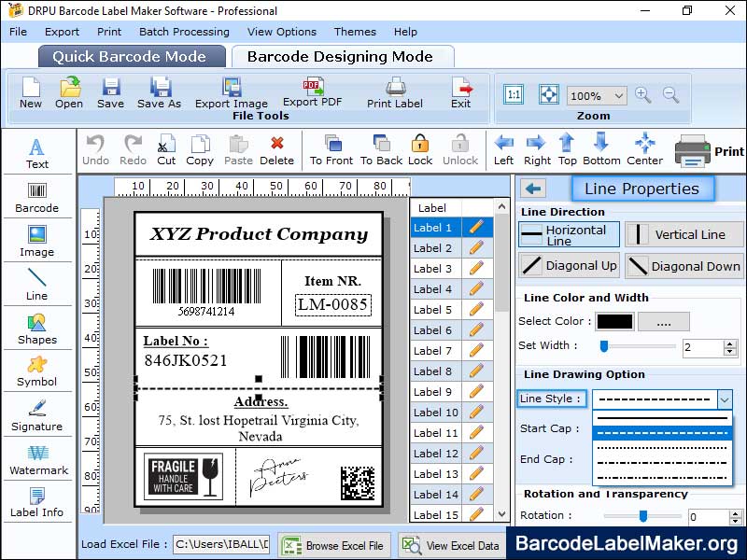This screenshot has width=747, height=560.
Task: Open the Watermark tool
Action: point(38,459)
